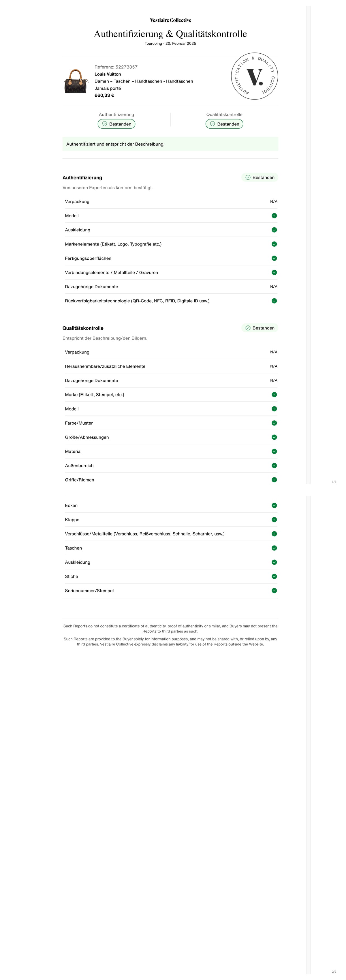The width and height of the screenshot is (346, 980).
Task: Click checkmark next to Griffe/Riemen
Action: (x=274, y=480)
